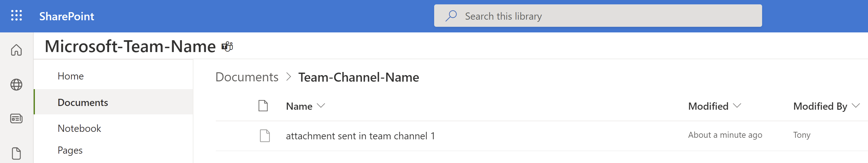The height and width of the screenshot is (163, 868).
Task: Open My sites globe icon
Action: tap(16, 84)
